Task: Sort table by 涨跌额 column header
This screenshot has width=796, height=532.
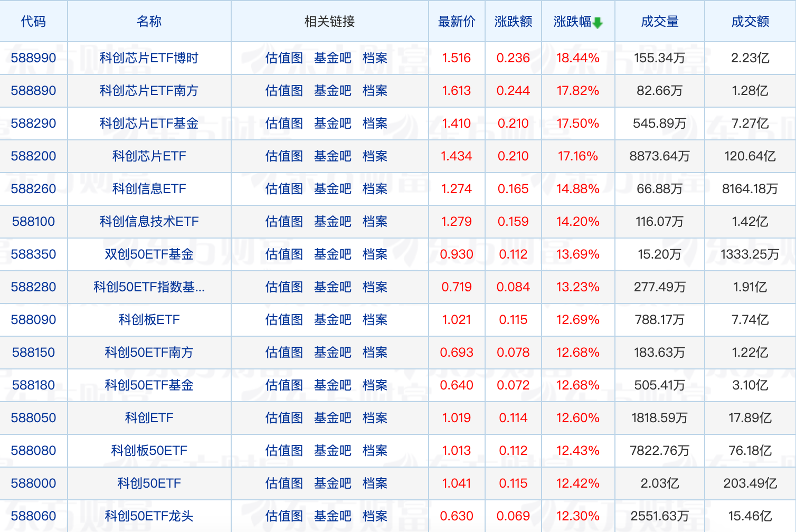Action: 513,22
